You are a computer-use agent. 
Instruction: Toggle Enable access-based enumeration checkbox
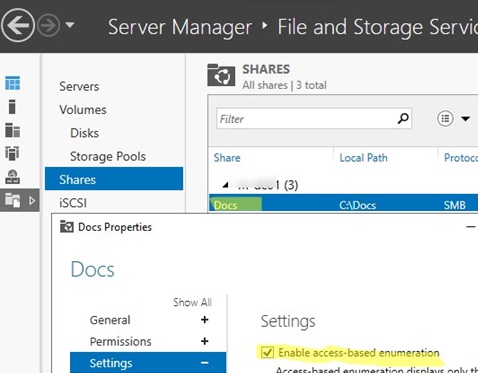(267, 352)
